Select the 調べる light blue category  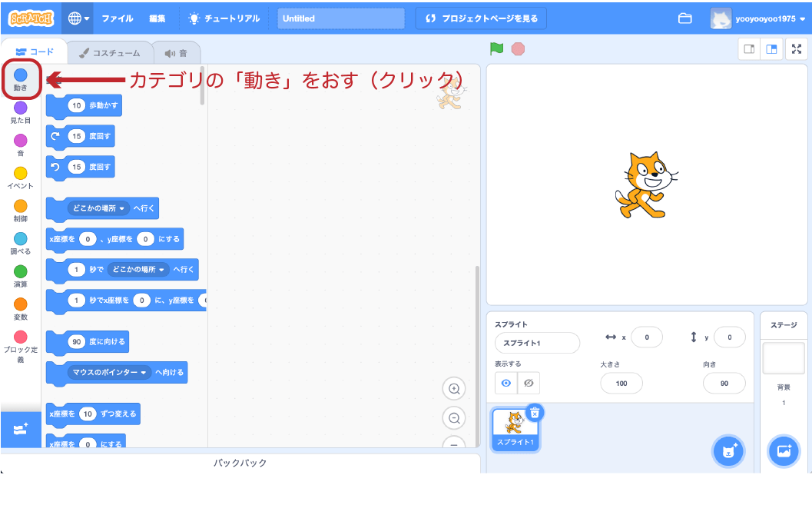coord(21,243)
